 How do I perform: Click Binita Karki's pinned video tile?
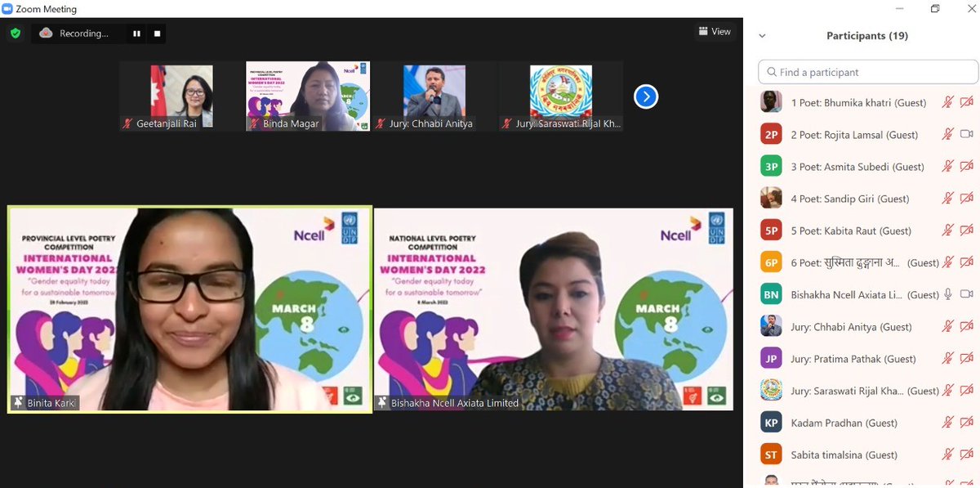(x=189, y=309)
